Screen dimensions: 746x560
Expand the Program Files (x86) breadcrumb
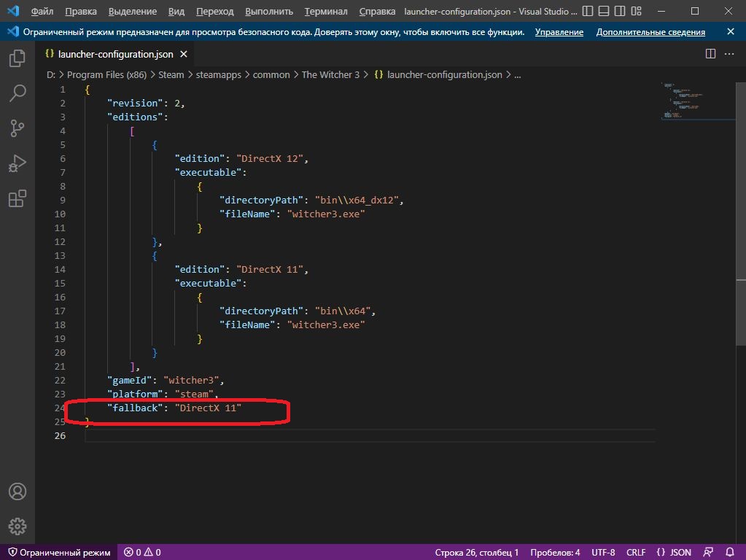click(106, 74)
